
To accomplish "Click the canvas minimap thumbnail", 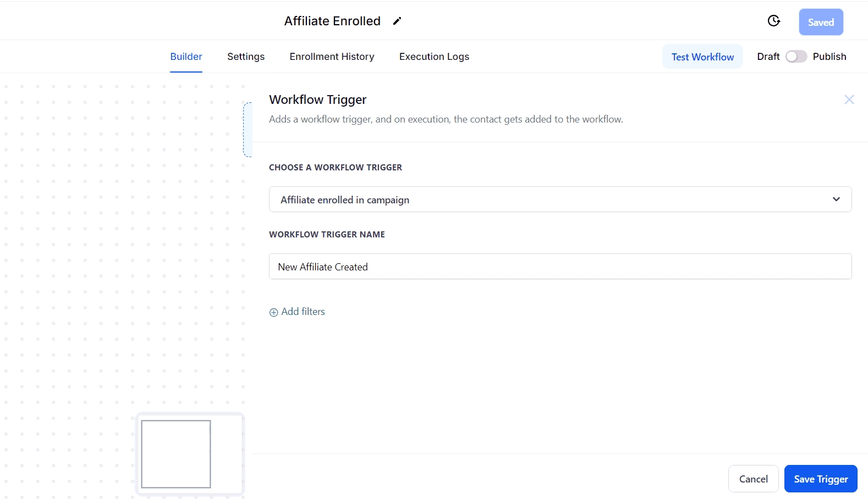I will [190, 454].
